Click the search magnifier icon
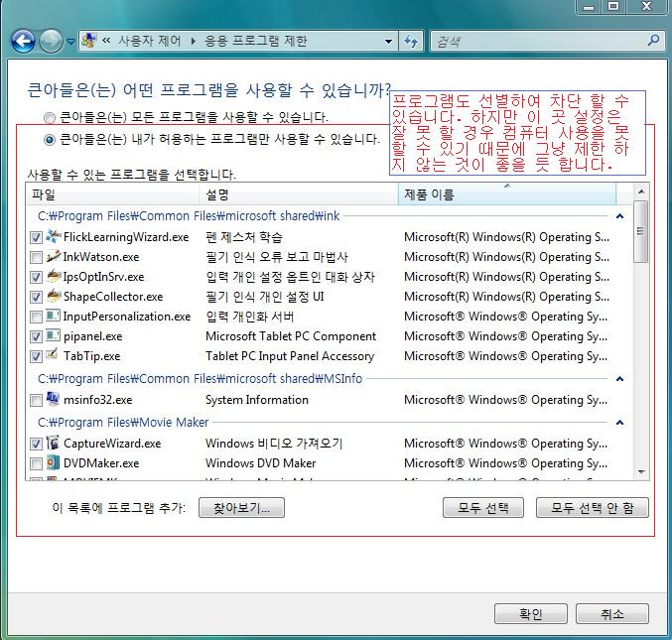 pos(653,41)
